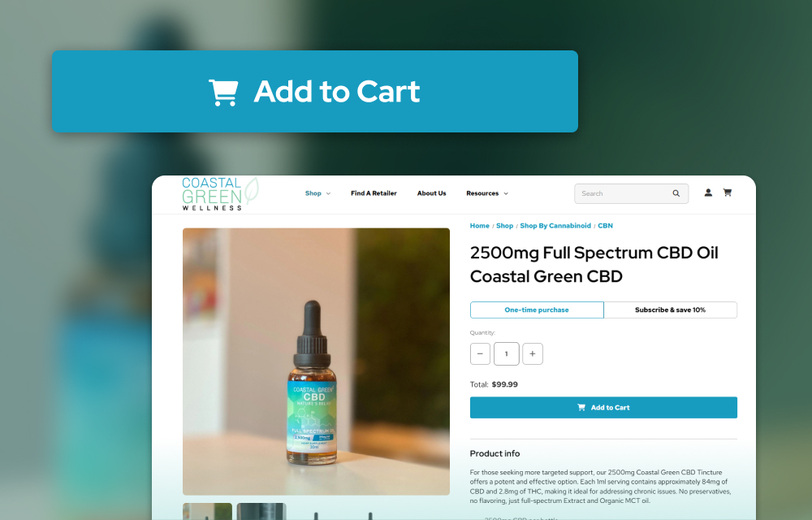
Task: Click the large Add to Cart banner button
Action: pos(315,91)
